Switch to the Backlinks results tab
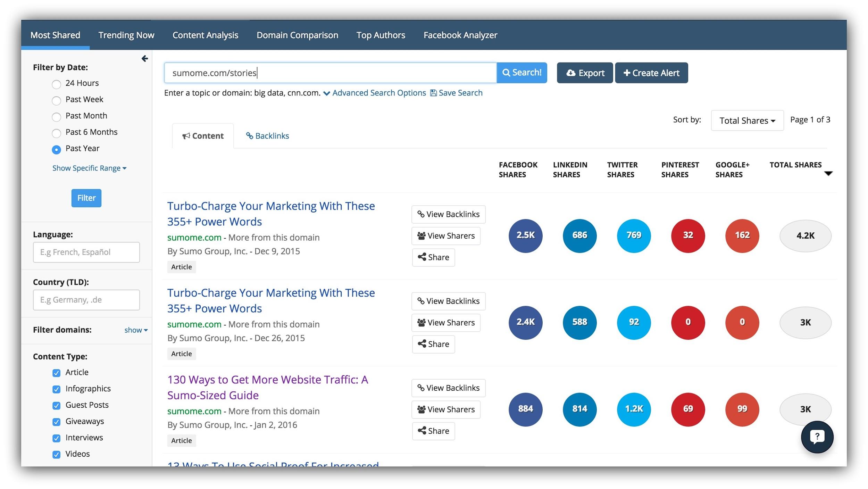Screen dimensions: 868x489 point(267,136)
